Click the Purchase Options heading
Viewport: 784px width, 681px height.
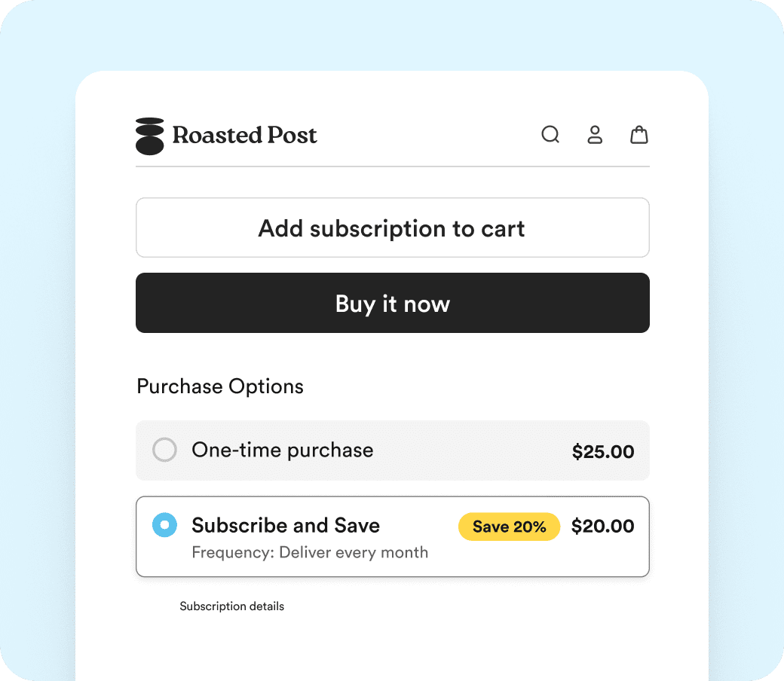[220, 386]
